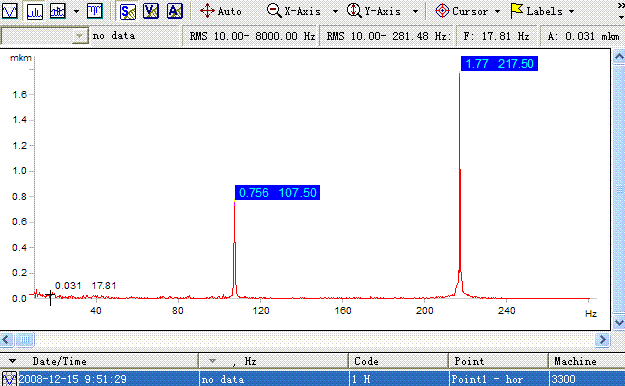Click the Labels flag icon
The image size is (625, 386).
517,11
